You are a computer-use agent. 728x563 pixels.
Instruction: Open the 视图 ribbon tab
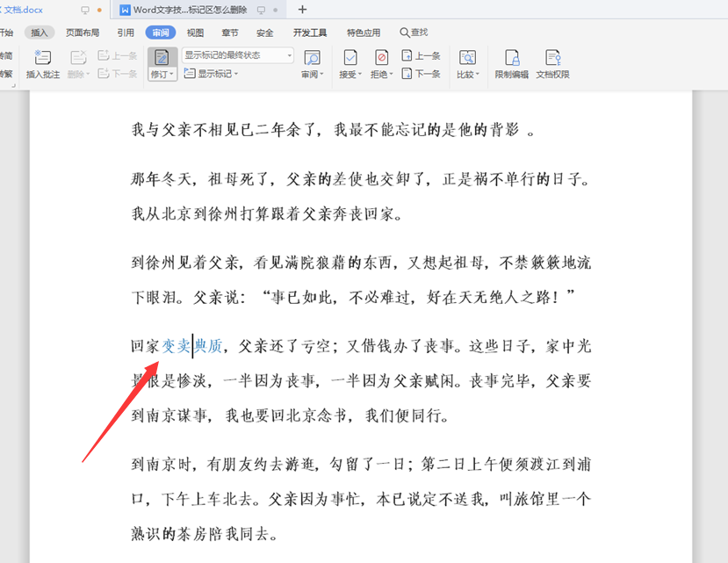[194, 32]
